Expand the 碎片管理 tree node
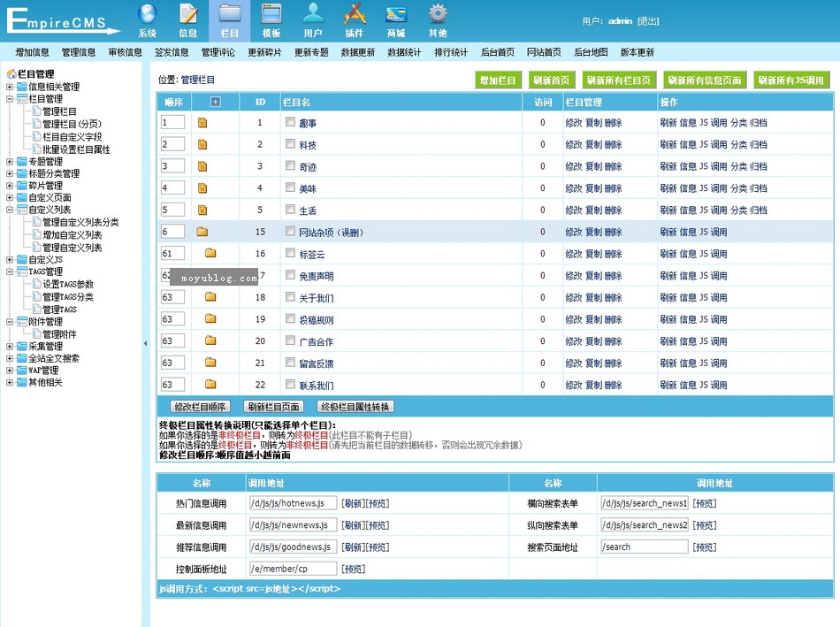 9,186
